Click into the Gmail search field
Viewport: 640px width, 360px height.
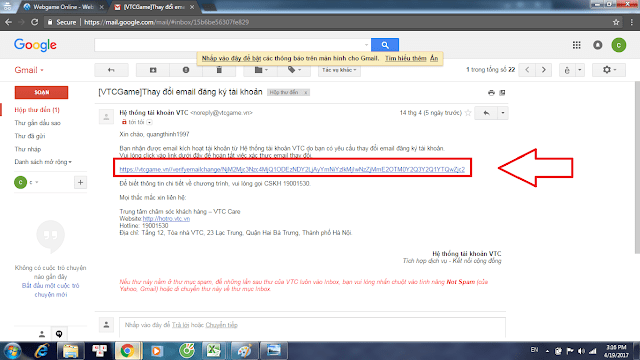(x=229, y=45)
